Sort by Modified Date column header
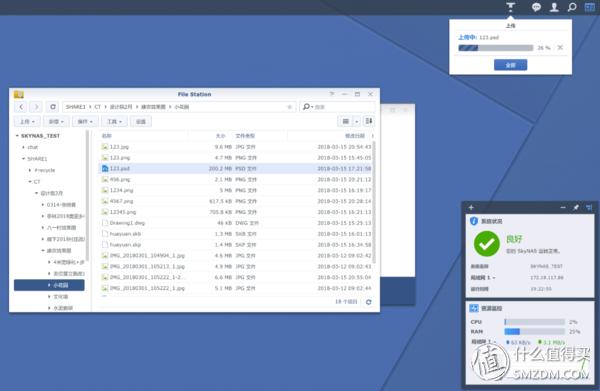 tap(355, 136)
